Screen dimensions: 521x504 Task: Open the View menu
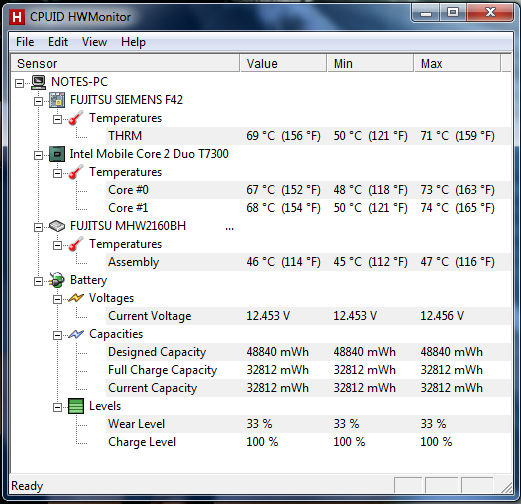click(94, 42)
